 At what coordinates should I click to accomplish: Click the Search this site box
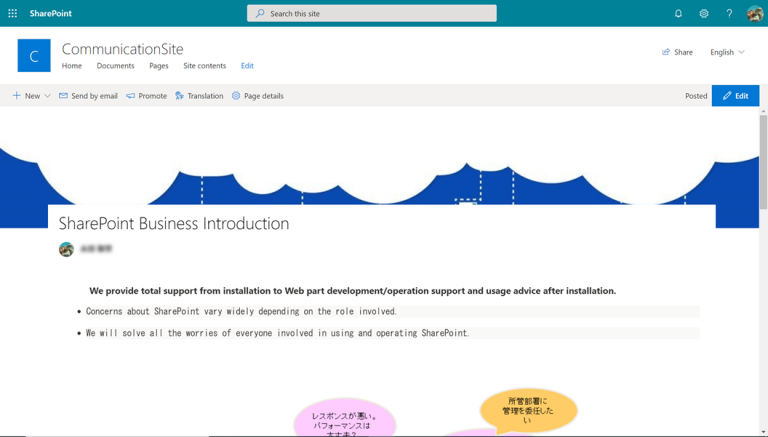coord(371,13)
